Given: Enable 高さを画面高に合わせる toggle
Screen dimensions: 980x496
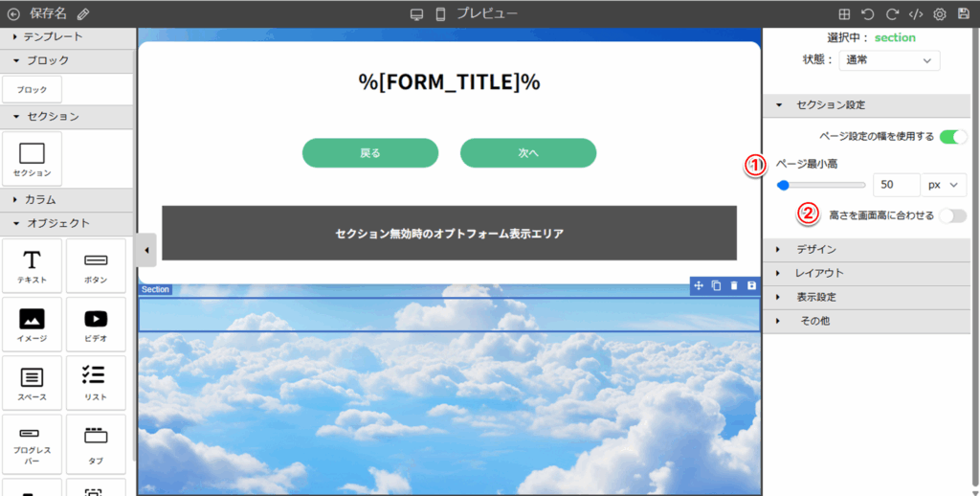Looking at the screenshot, I should tap(953, 215).
